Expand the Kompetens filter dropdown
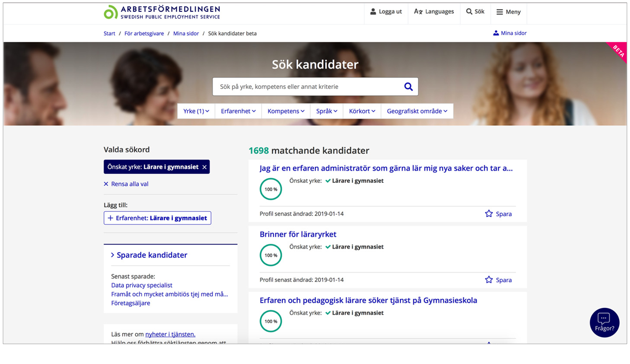Viewport: 630px width, 364px height. coord(286,111)
